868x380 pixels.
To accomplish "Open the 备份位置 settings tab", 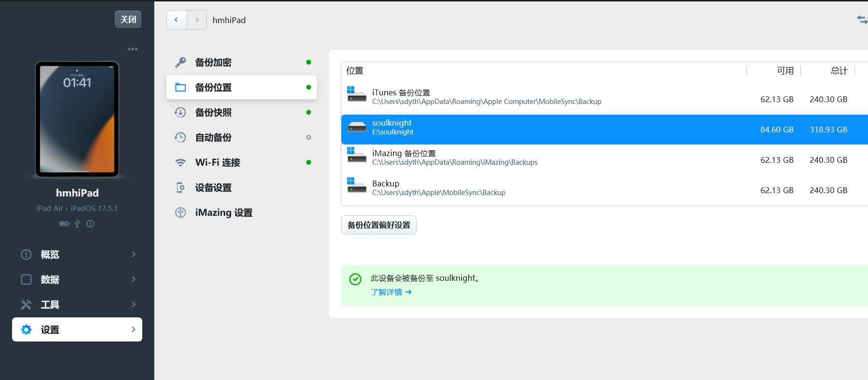I will pos(241,88).
